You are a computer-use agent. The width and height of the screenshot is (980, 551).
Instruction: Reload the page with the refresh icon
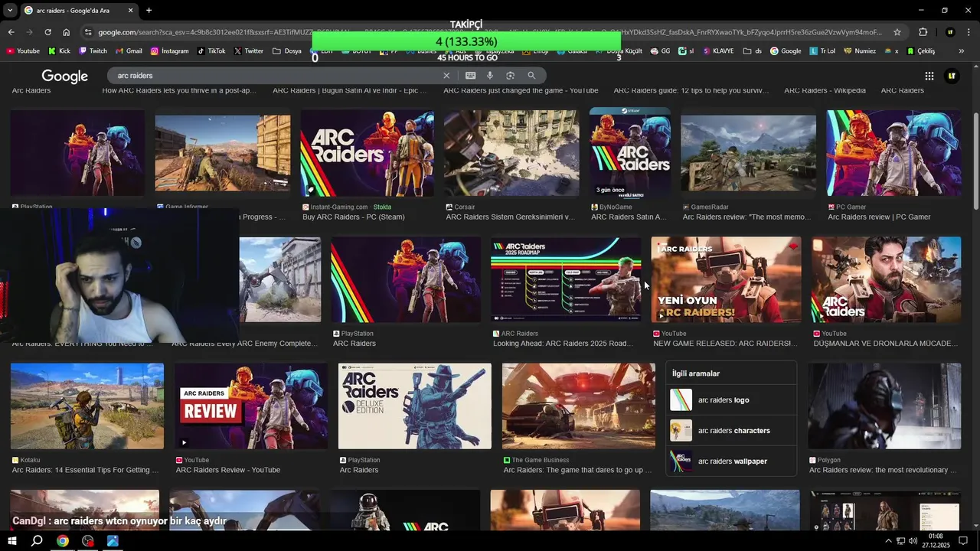pyautogui.click(x=47, y=32)
